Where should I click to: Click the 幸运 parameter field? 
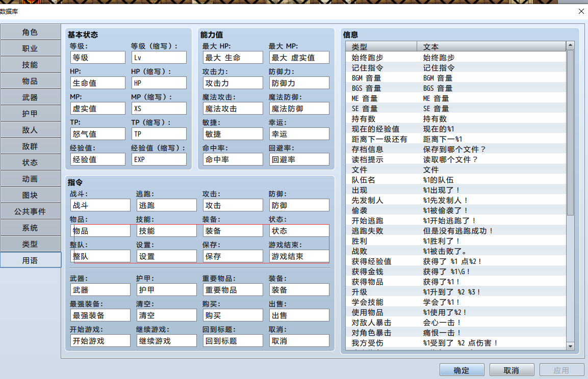click(299, 133)
